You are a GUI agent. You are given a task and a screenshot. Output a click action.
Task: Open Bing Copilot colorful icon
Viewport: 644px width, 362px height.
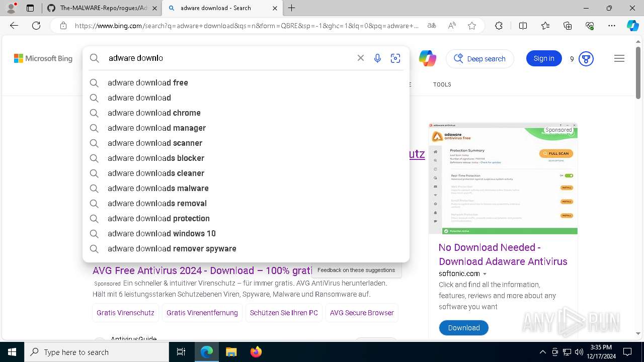coord(428,58)
